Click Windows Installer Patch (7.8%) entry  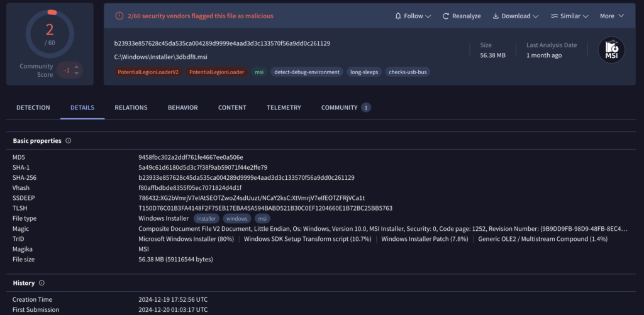425,239
